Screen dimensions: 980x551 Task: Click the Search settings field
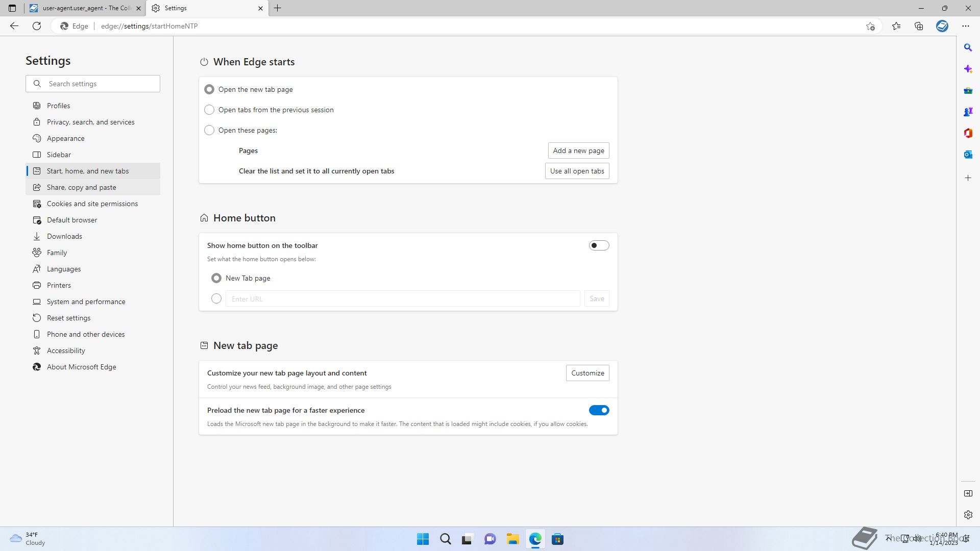coord(93,84)
